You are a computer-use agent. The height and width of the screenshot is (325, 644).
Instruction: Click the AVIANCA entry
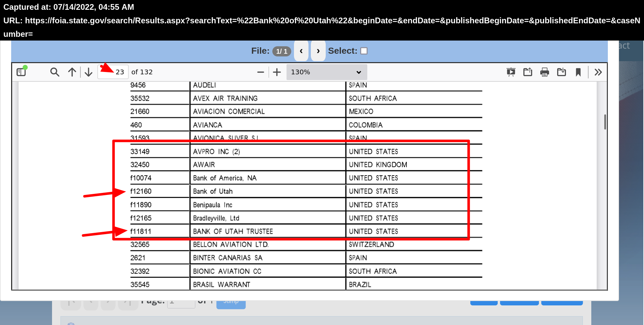pyautogui.click(x=207, y=125)
